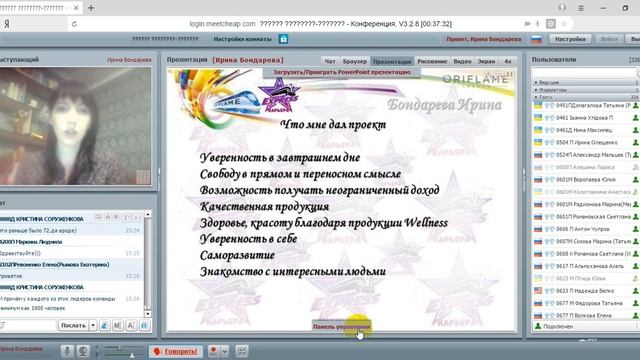Click the chat scrollbar down arrow
The width and height of the screenshot is (640, 360).
click(x=148, y=313)
